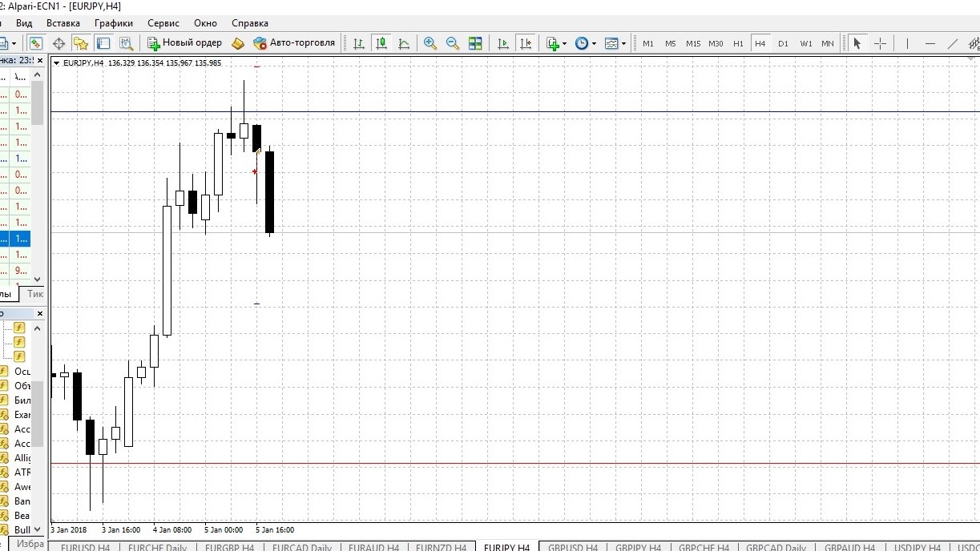Expand the Indicators dropdown arrow
The height and width of the screenshot is (551, 980).
pos(564,43)
